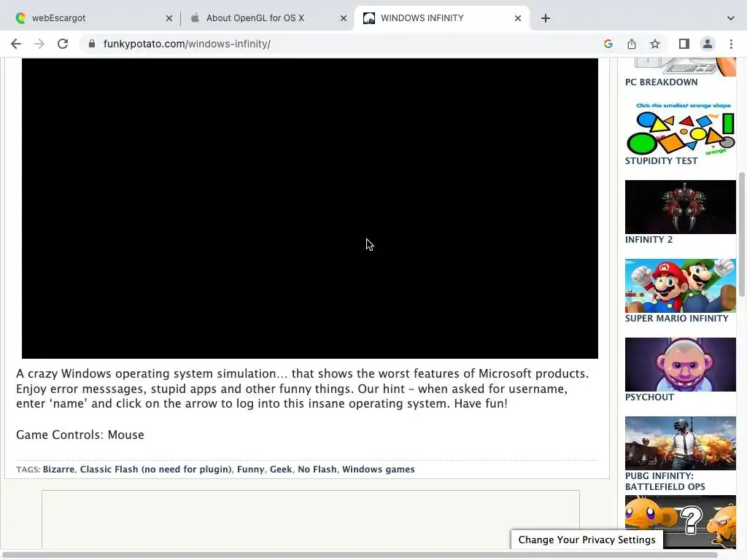747x560 pixels.
Task: Open PUBG INFINITY: BATTLEFIELD OPS title link
Action: [x=665, y=481]
